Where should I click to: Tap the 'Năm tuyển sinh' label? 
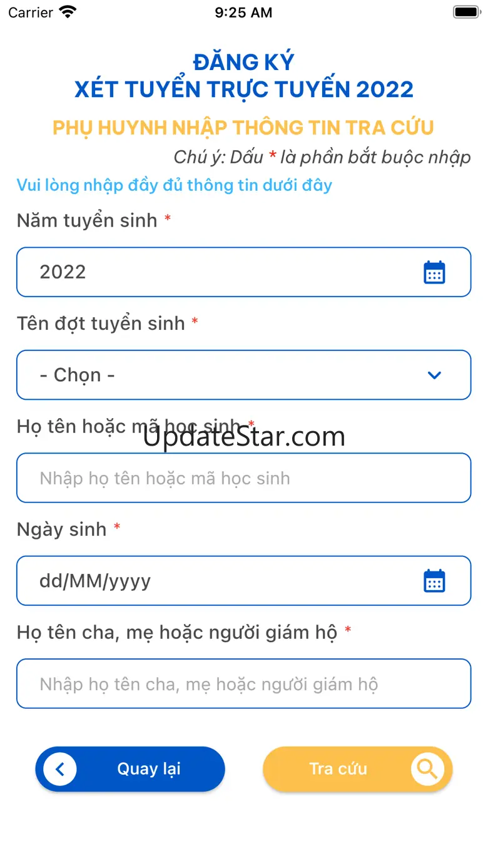pos(87,220)
